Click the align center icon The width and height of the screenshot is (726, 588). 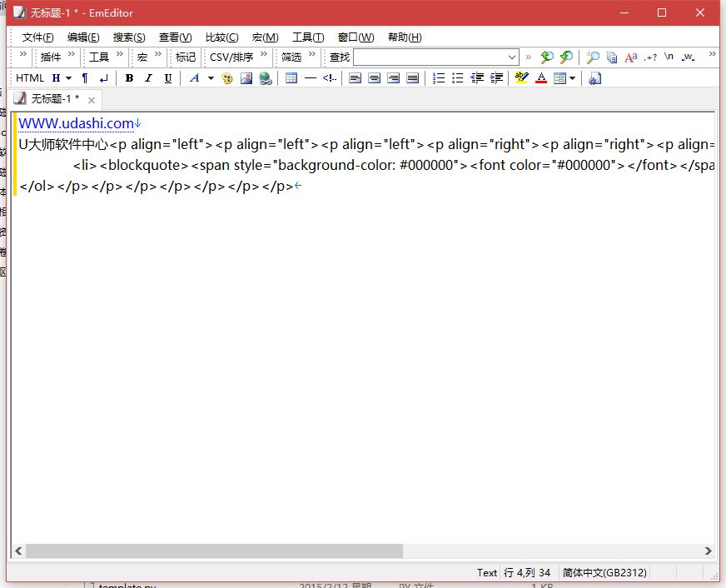(374, 78)
